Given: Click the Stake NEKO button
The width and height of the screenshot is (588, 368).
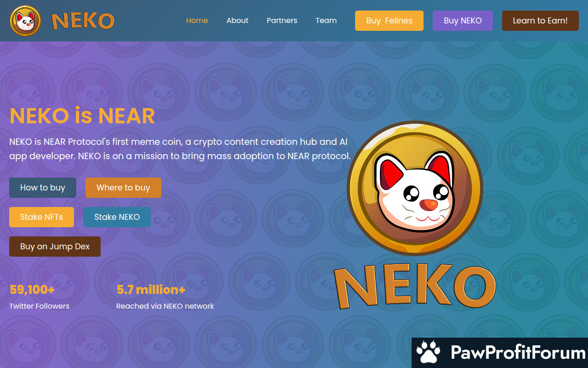Looking at the screenshot, I should click(x=117, y=217).
